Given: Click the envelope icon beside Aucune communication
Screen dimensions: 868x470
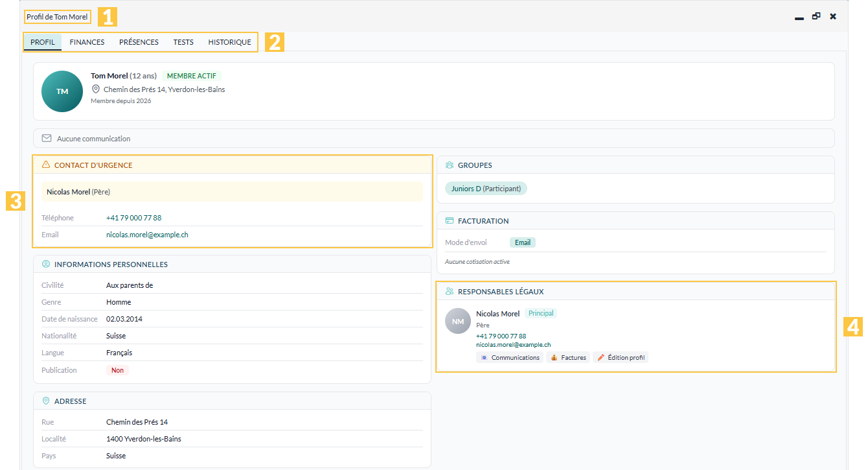Looking at the screenshot, I should pos(47,138).
